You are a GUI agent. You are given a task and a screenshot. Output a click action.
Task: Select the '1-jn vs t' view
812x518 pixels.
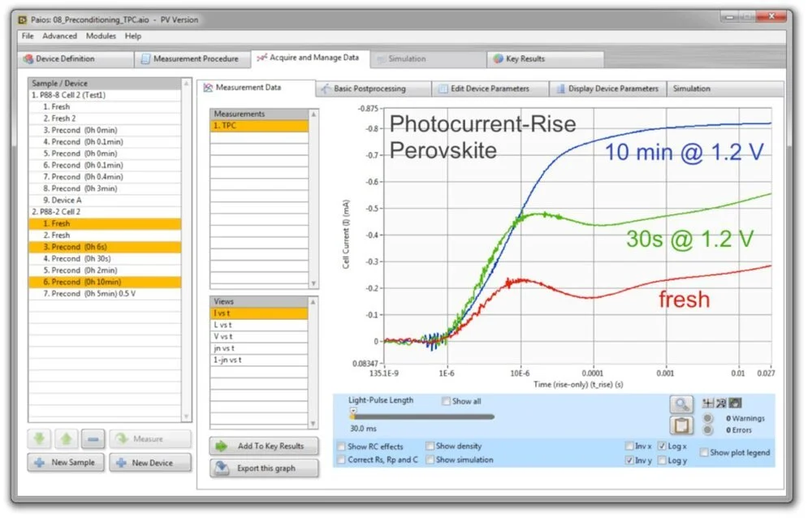click(260, 360)
